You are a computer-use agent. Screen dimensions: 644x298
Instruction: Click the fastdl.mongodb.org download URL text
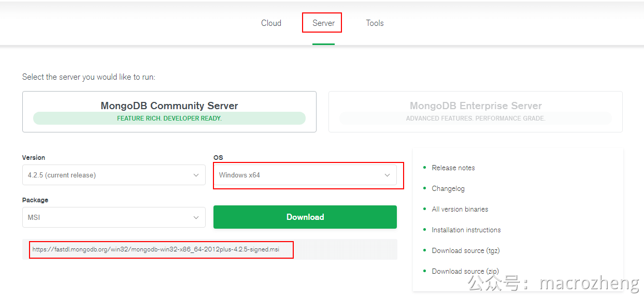click(x=155, y=249)
